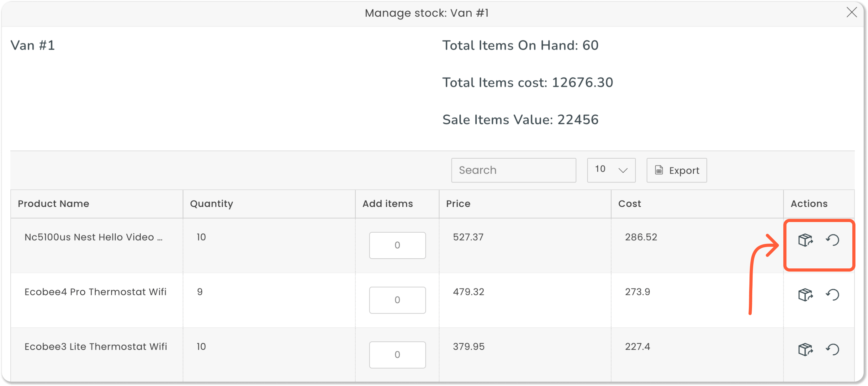This screenshot has height=386, width=868.
Task: Select the transfer stock icon for Ecobee4 Pro Thermostat
Action: point(806,295)
